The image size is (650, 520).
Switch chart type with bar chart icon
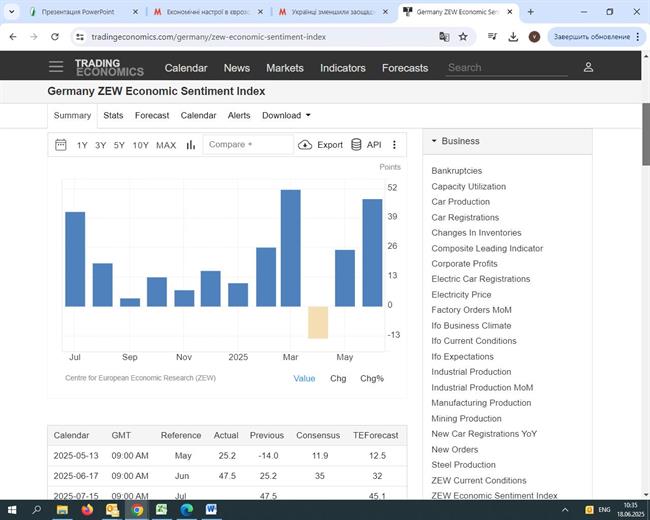(x=191, y=145)
